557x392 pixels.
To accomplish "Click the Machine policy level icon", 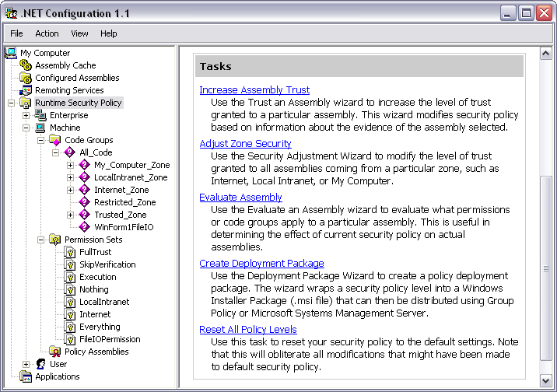I will 40,128.
